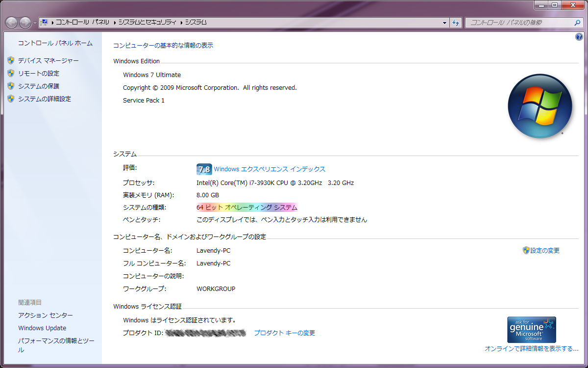Open アクション センター under 関連項目

[46, 315]
